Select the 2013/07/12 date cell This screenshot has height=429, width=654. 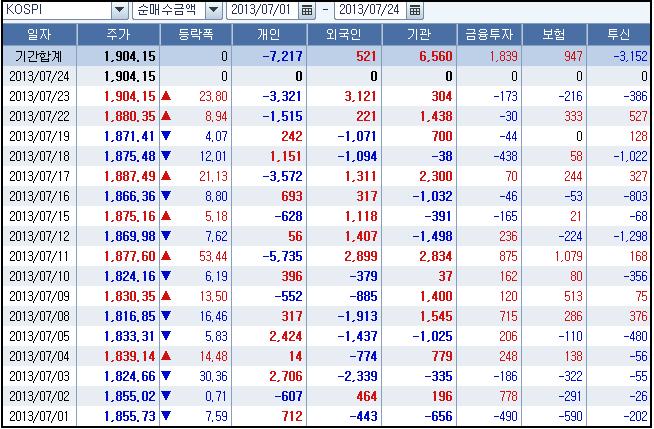(40, 236)
